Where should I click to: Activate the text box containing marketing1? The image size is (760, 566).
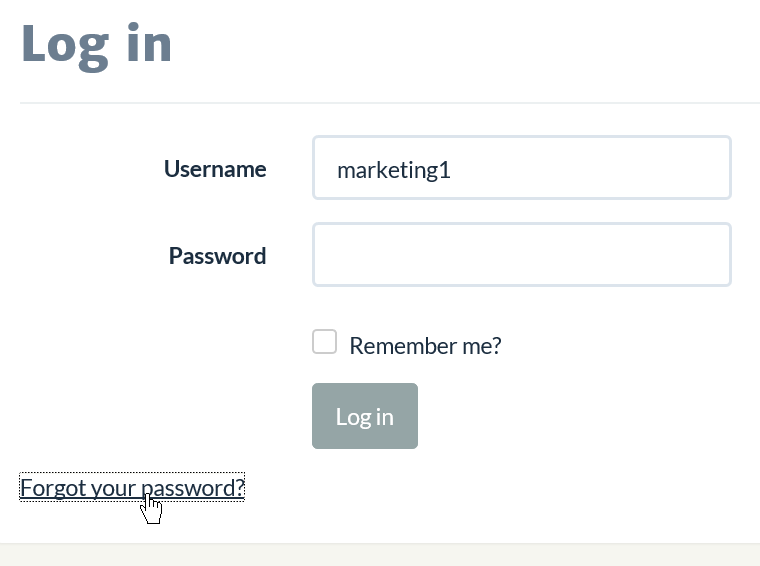click(522, 168)
